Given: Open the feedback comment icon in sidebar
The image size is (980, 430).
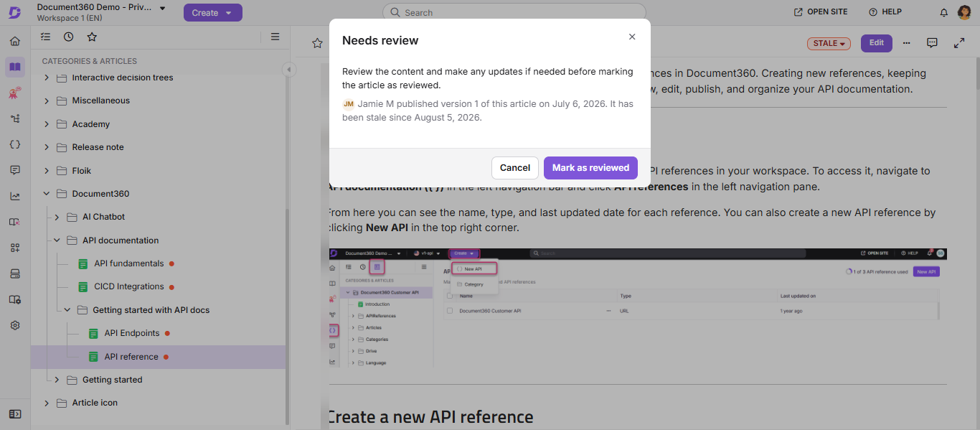Looking at the screenshot, I should (x=15, y=170).
